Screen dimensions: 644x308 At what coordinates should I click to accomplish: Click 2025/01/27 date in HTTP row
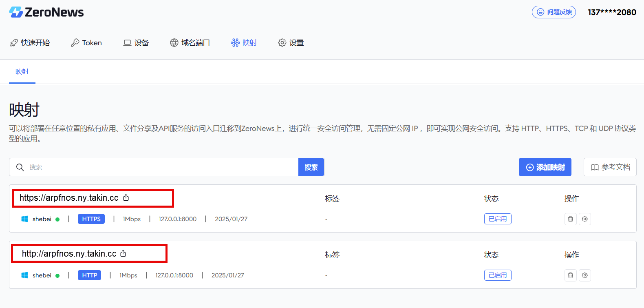228,275
